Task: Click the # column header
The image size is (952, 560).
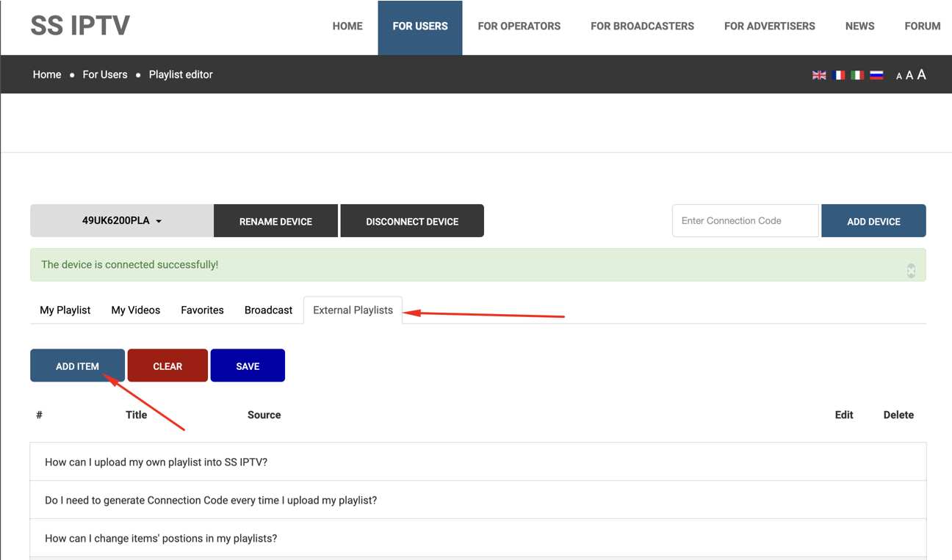Action: click(39, 415)
